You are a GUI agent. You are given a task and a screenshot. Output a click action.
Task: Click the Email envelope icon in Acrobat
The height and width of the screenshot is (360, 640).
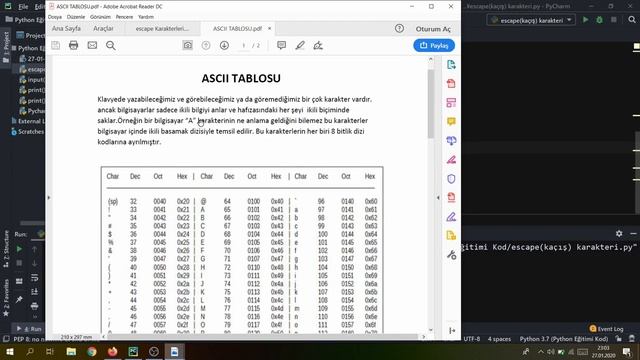tap(92, 45)
